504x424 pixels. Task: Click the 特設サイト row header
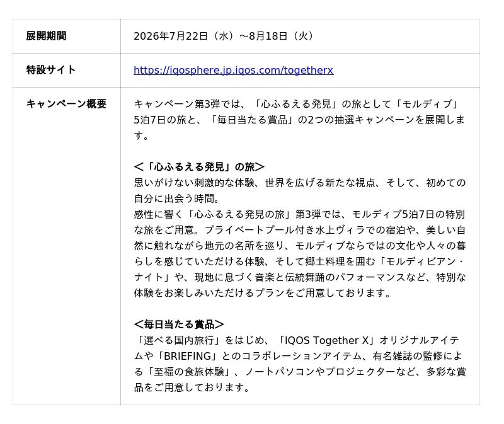coord(51,70)
